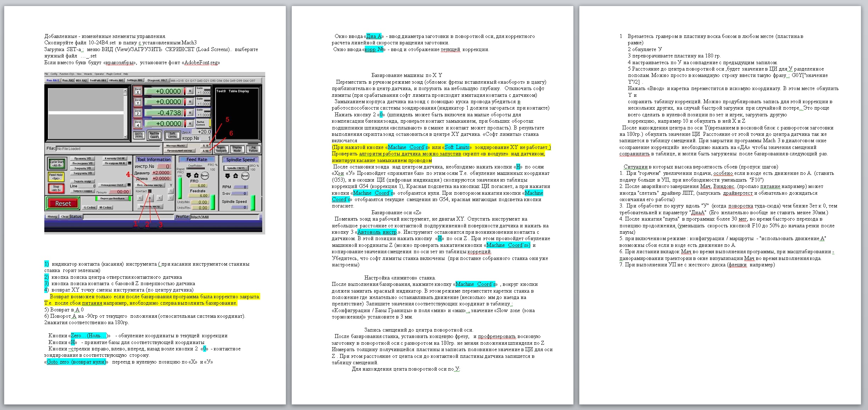Toggle Jog Follow mode
Image resolution: width=868 pixels, height=410 pixels.
pyautogui.click(x=253, y=149)
